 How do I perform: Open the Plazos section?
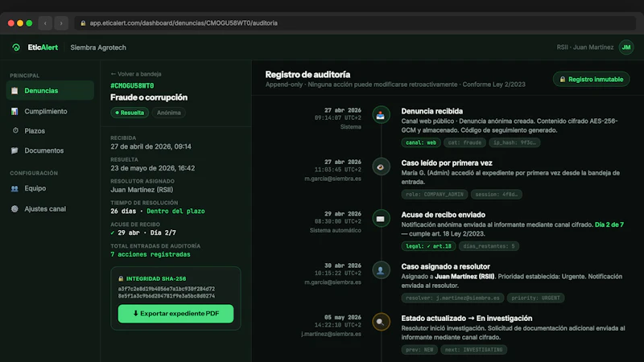click(x=50, y=131)
